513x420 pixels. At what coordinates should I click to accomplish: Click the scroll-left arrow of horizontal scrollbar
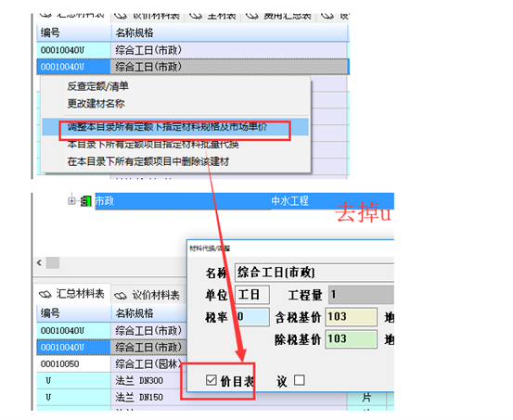pos(39,262)
